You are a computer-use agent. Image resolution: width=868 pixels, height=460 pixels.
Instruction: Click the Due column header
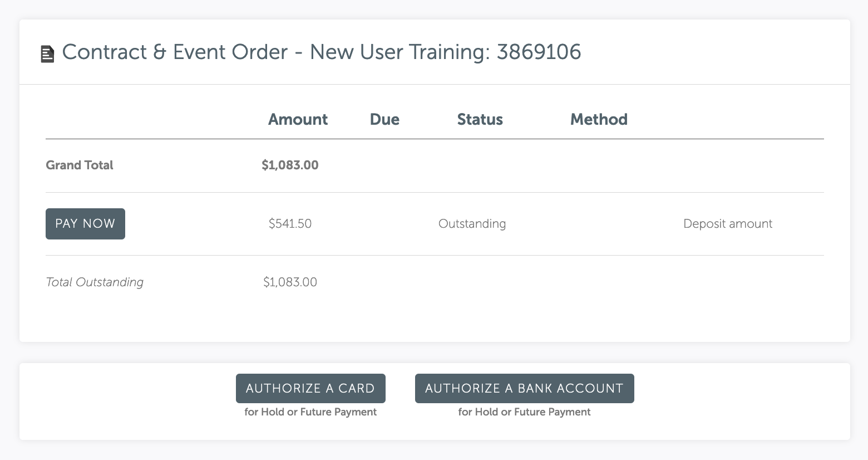pos(384,119)
